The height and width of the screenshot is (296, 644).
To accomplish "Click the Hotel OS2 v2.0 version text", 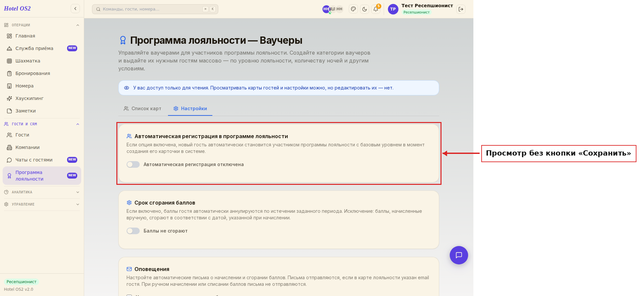I will 18,289.
